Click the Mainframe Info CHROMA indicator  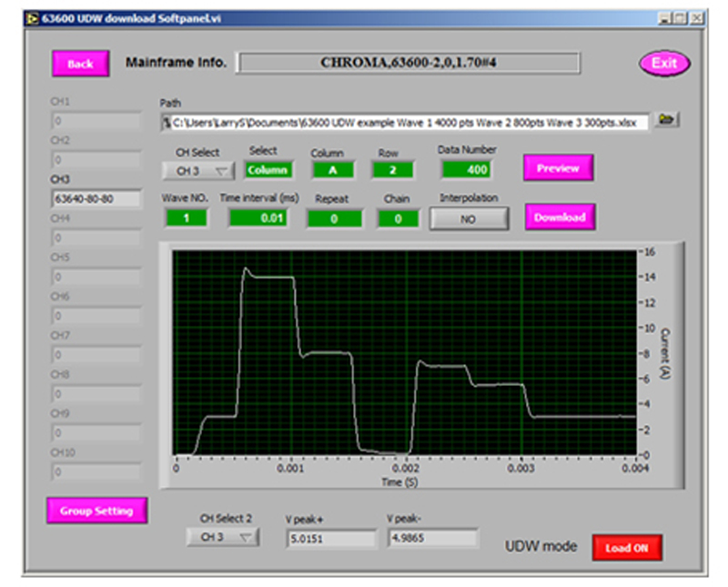point(408,63)
